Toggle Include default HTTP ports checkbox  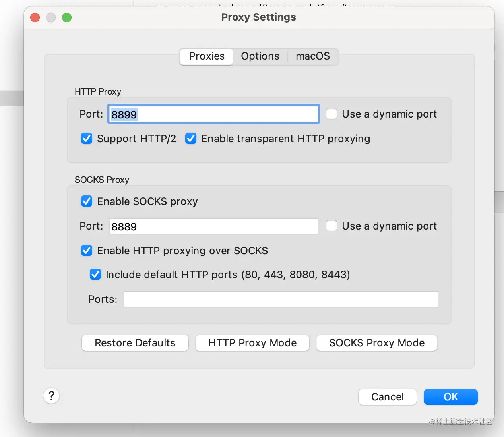[x=95, y=275]
